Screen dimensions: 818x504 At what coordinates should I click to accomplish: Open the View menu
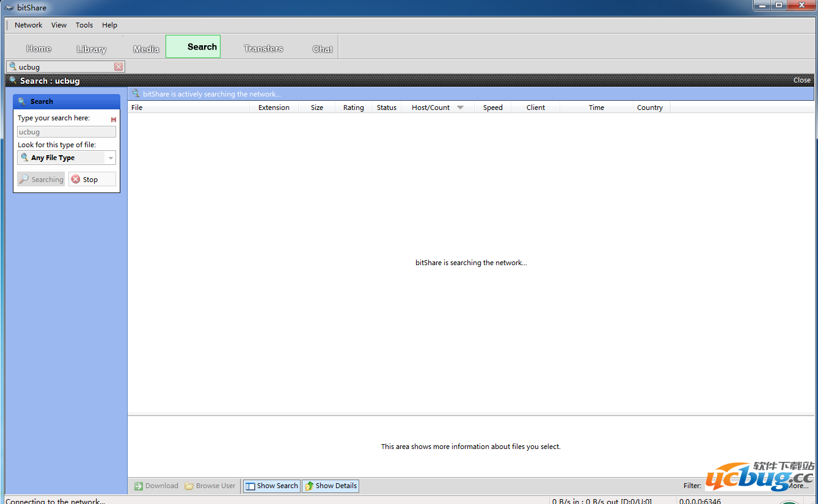(x=59, y=25)
